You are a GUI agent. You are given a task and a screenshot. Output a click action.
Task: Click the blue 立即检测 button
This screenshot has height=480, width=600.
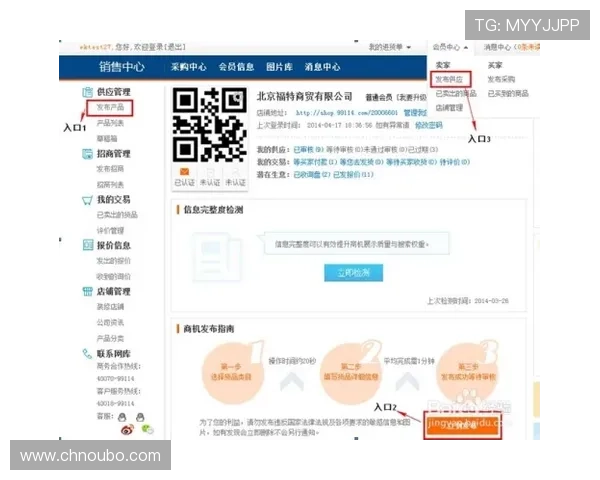(354, 273)
